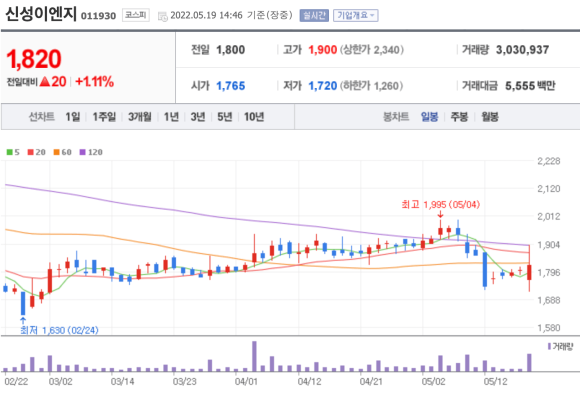Viewport: 580px width, 394px height.
Task: Click the +1.11% change rate
Action: (x=95, y=81)
